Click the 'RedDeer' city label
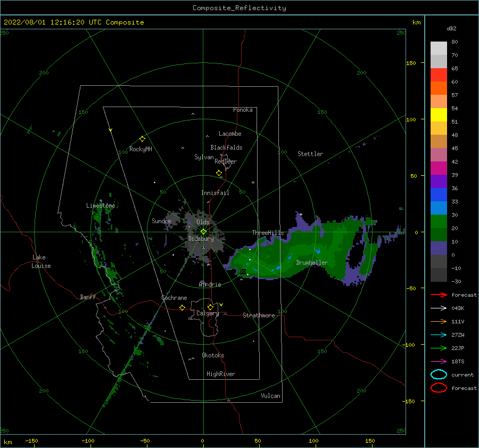Viewport: 479px width, 448px height. pyautogui.click(x=226, y=161)
